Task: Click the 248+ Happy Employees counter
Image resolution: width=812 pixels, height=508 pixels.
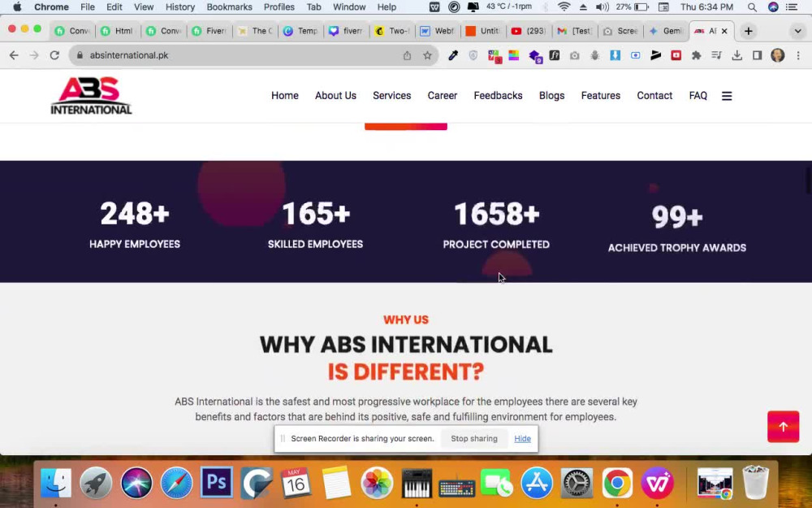Action: click(135, 225)
